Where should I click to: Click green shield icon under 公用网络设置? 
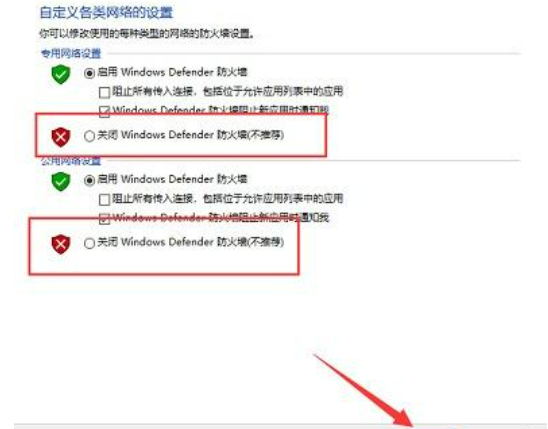tap(60, 181)
